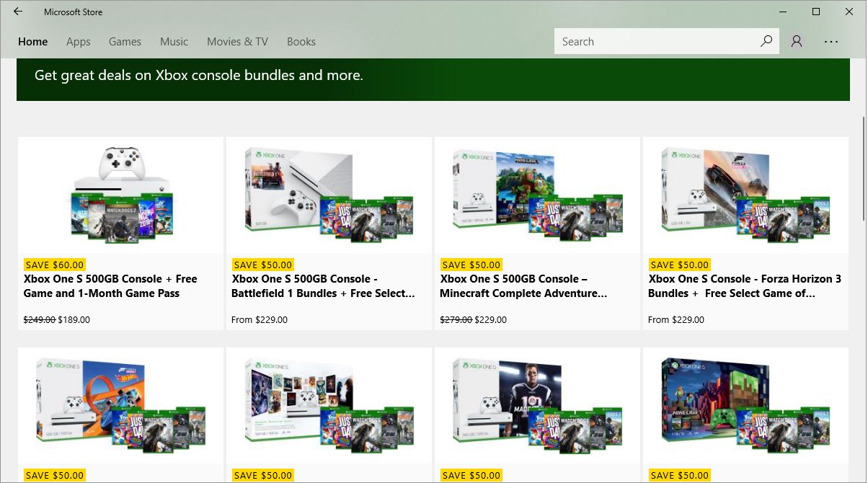Open the Apps tab
The width and height of the screenshot is (868, 483).
coord(79,42)
